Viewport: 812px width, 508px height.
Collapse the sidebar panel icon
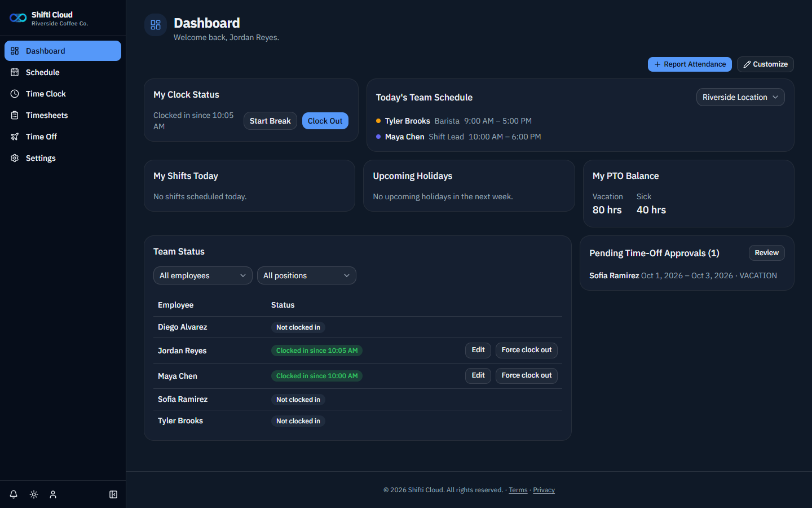tap(113, 494)
